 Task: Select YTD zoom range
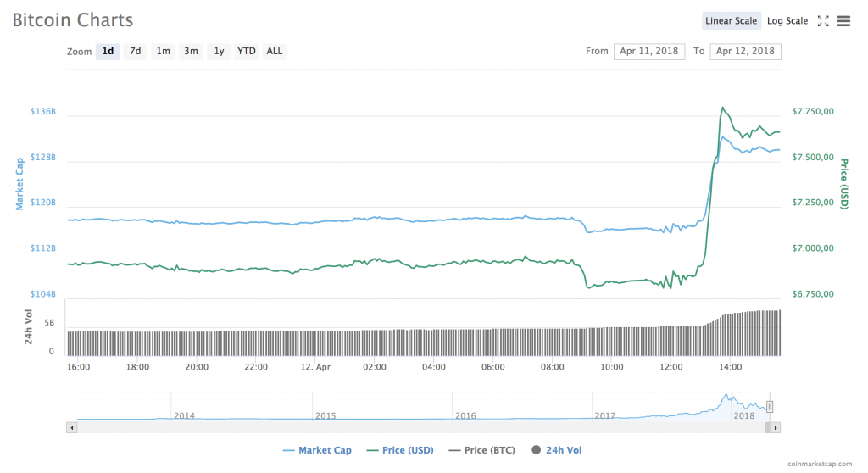(247, 52)
